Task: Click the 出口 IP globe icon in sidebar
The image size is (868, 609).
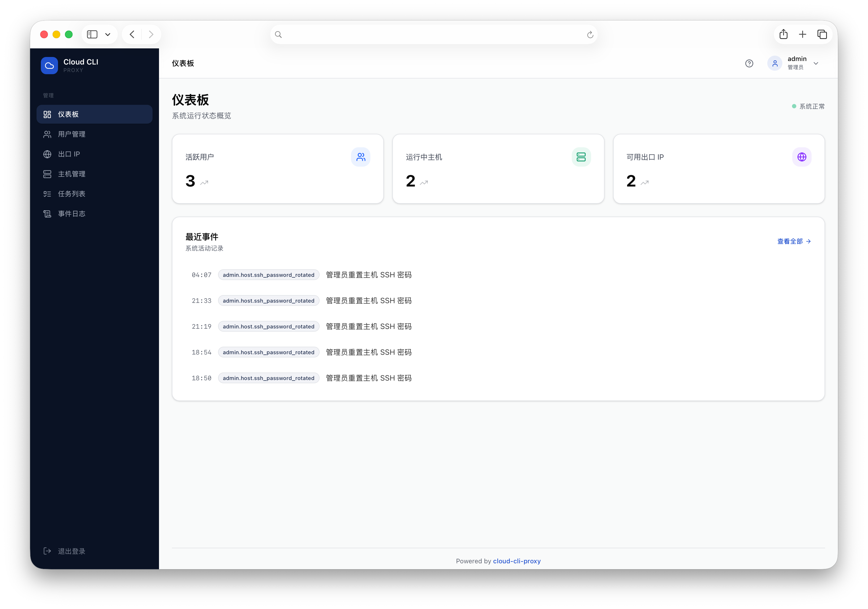Action: (x=47, y=154)
